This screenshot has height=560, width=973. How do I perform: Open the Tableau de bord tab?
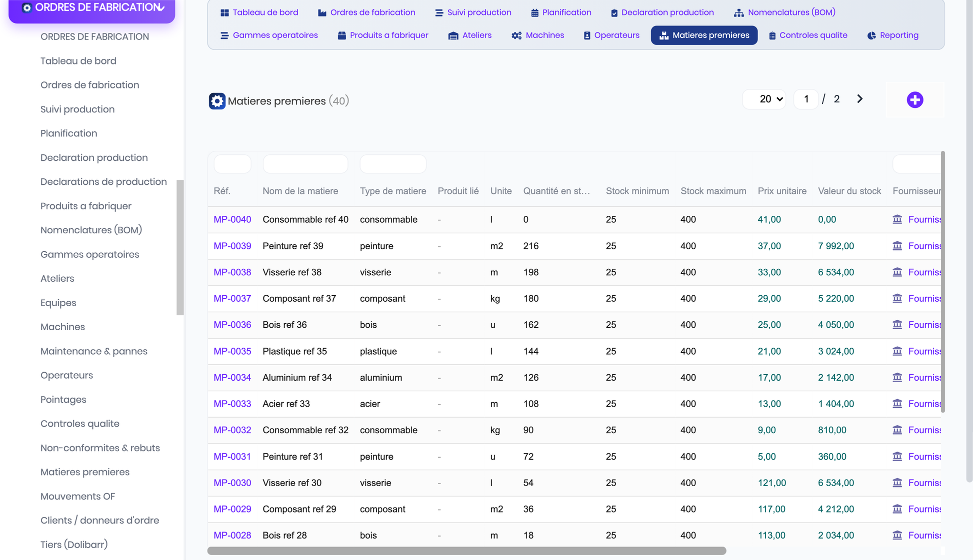coord(259,12)
